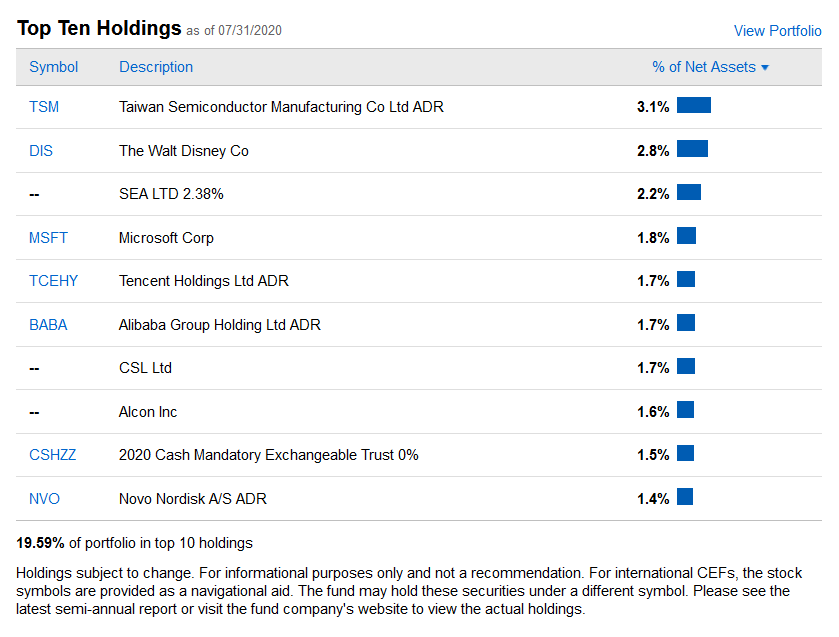Screen dimensions: 839x637
Task: Select The Walt Disney Co description
Action: (184, 151)
